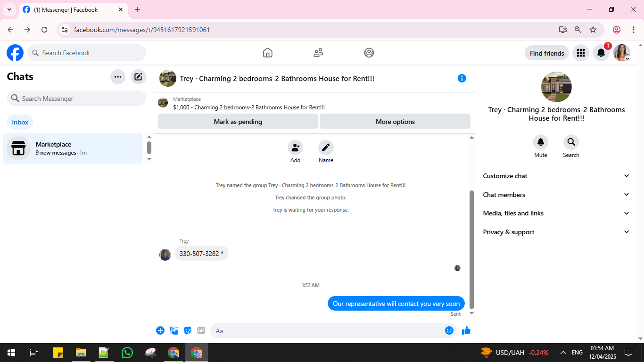The image size is (644, 362).
Task: Click the conversation scrollbar thumb
Action: (471, 249)
